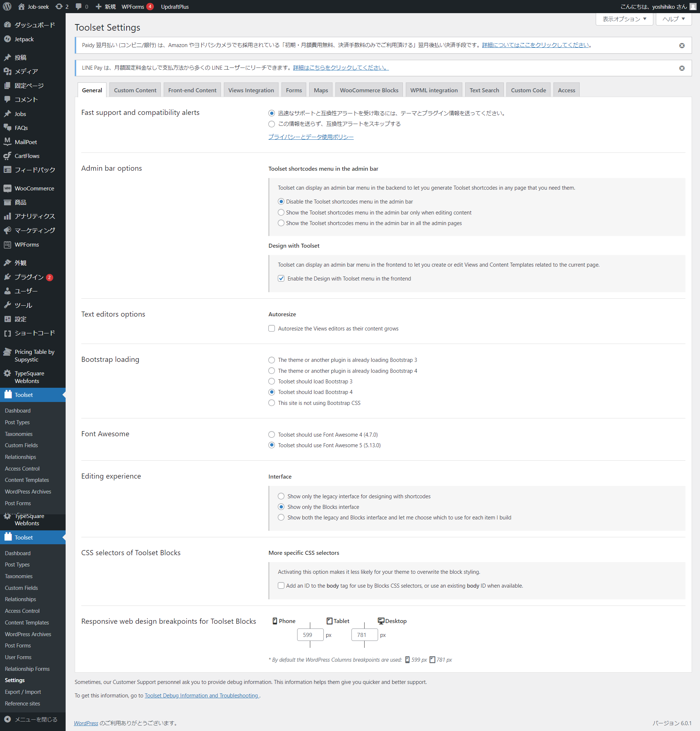Open the yoshihiko user account menu

click(x=658, y=6)
